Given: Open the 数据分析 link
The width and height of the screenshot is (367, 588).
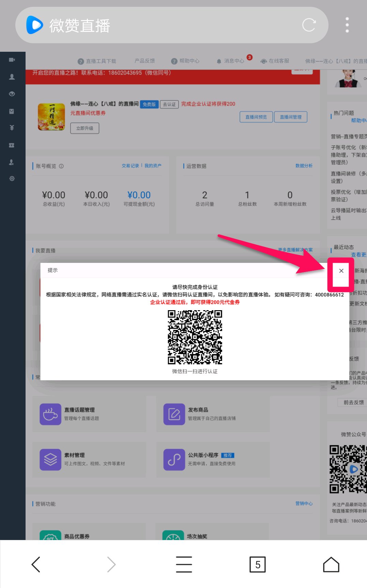Looking at the screenshot, I should pos(304,166).
